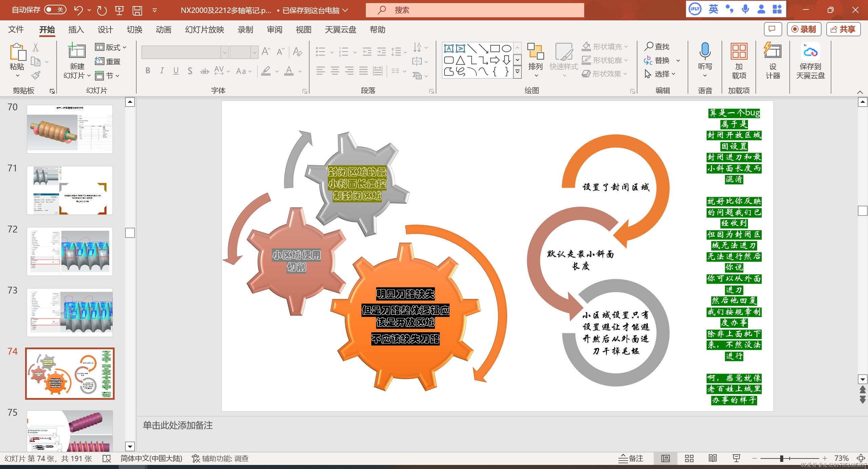
Task: Toggle the Notes 备注 pane
Action: (631, 458)
